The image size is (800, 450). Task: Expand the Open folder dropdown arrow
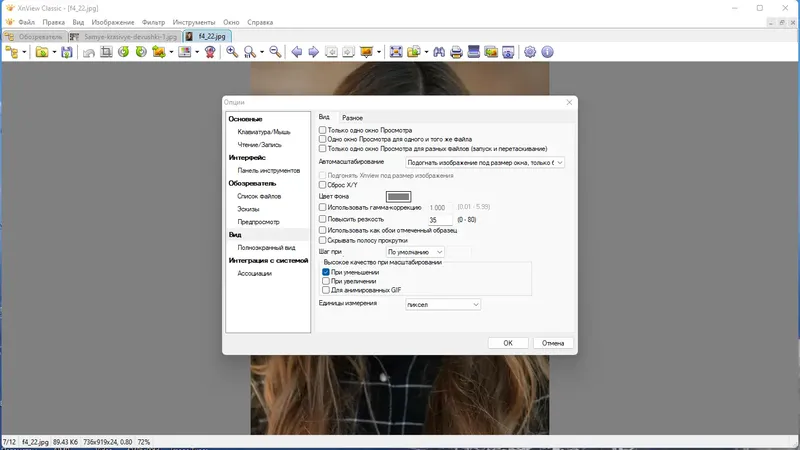pyautogui.click(x=54, y=52)
